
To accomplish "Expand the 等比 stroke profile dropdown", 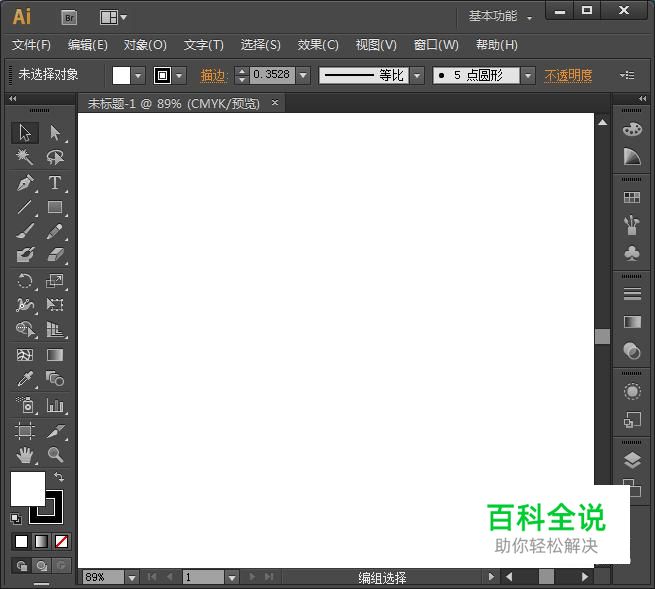I will click(417, 75).
